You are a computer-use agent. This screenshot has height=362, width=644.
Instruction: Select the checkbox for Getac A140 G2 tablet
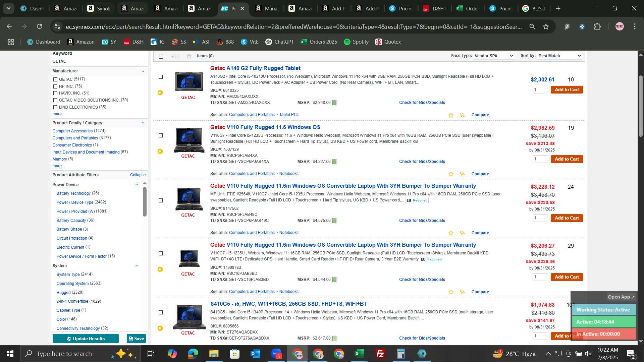161,77
